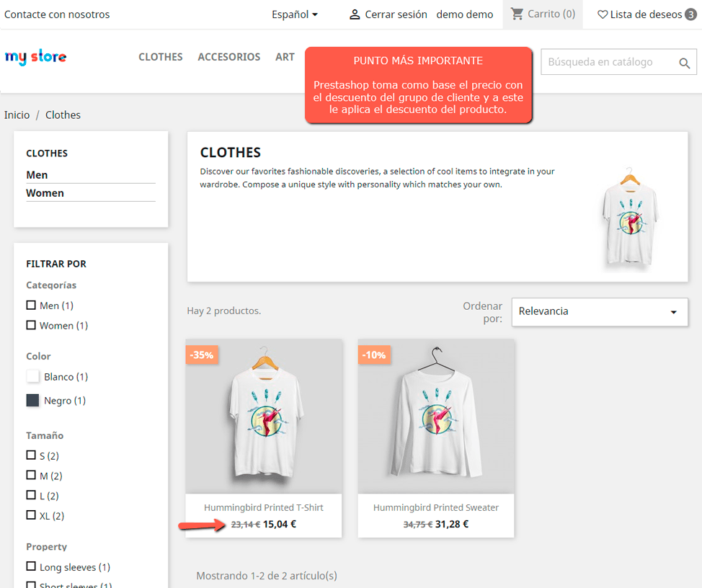This screenshot has height=588, width=702.
Task: Click Cerrar sesión to sign out
Action: click(396, 14)
